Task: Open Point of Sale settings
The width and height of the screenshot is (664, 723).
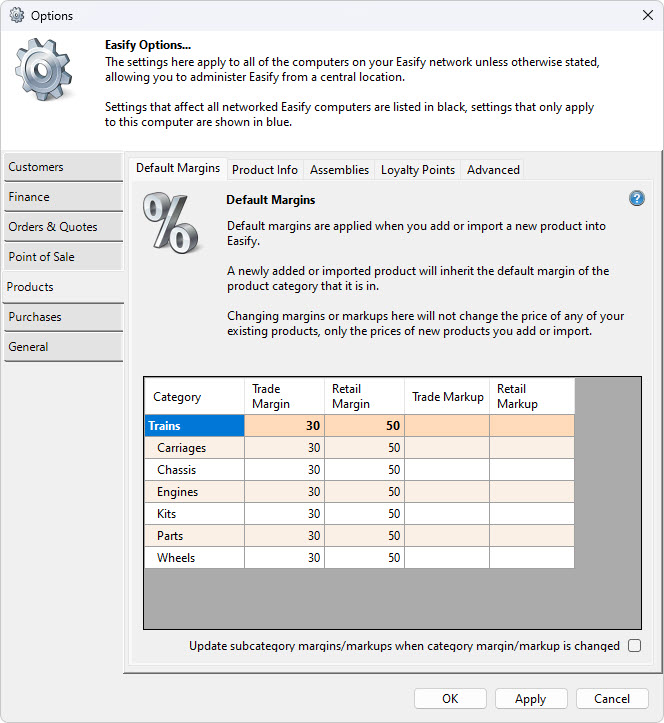Action: click(x=63, y=257)
